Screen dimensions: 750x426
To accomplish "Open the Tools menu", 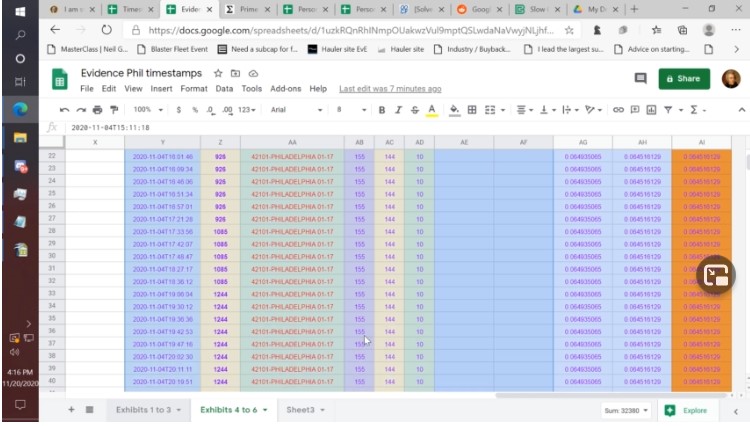I will (x=252, y=88).
